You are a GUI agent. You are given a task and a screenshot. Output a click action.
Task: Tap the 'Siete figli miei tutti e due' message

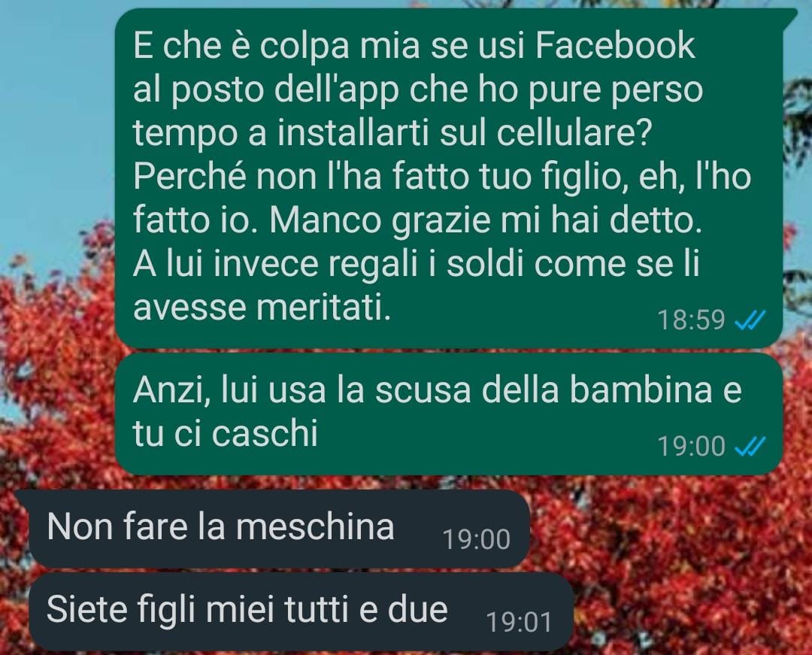(x=301, y=611)
